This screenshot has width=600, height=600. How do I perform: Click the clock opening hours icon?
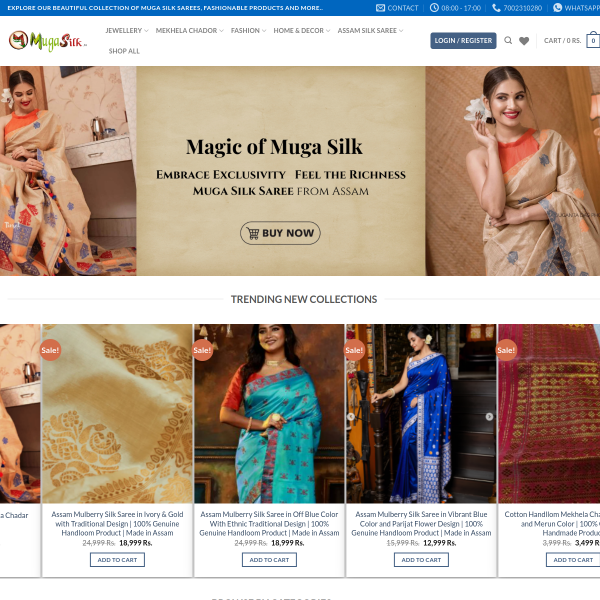click(x=434, y=8)
